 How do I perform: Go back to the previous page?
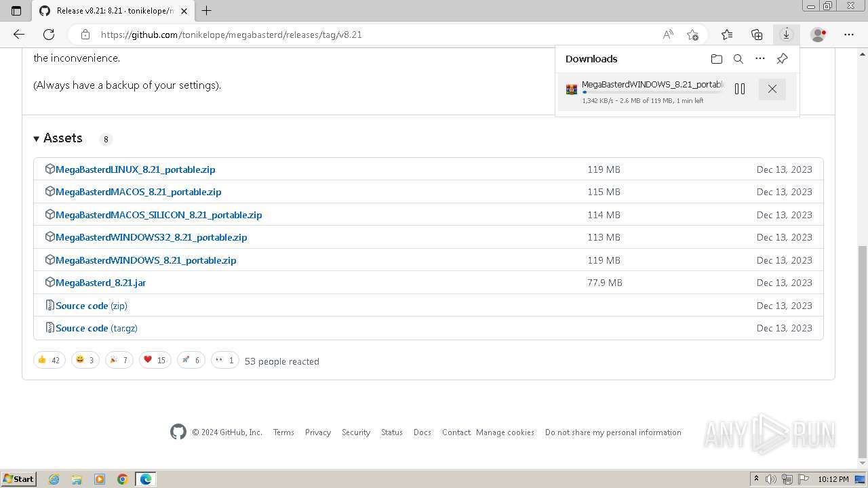point(19,35)
